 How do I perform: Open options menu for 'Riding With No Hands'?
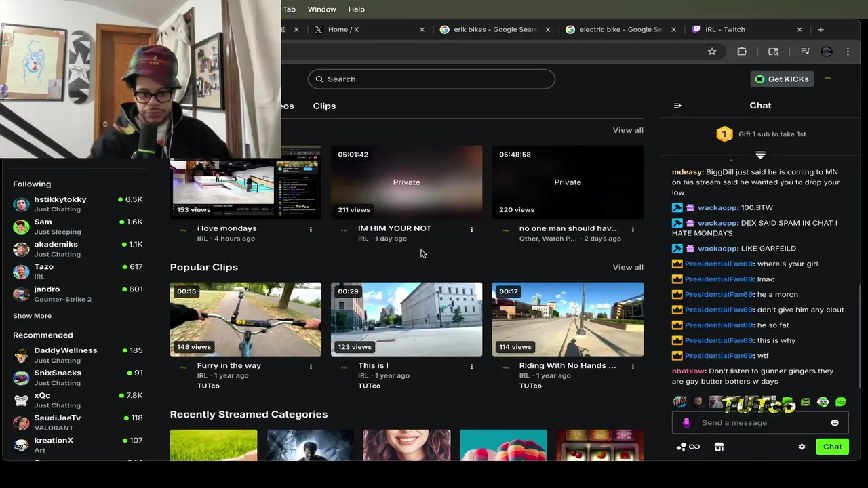[x=633, y=366]
